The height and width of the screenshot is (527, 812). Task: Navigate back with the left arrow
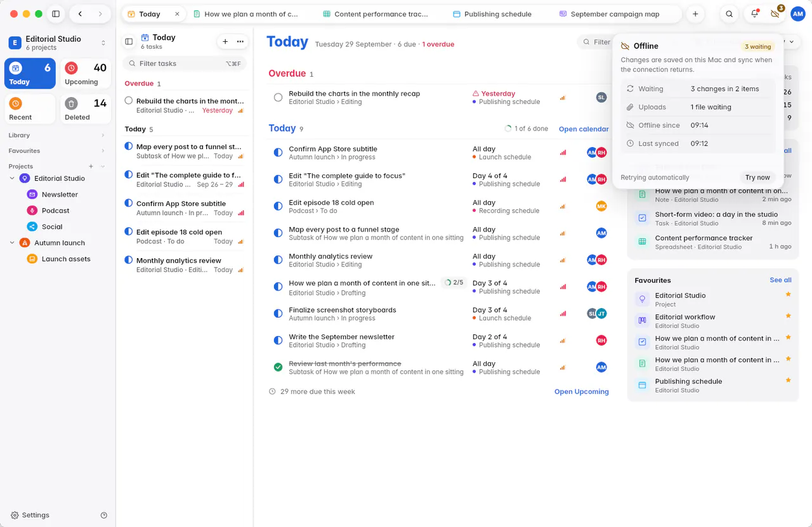pos(80,14)
